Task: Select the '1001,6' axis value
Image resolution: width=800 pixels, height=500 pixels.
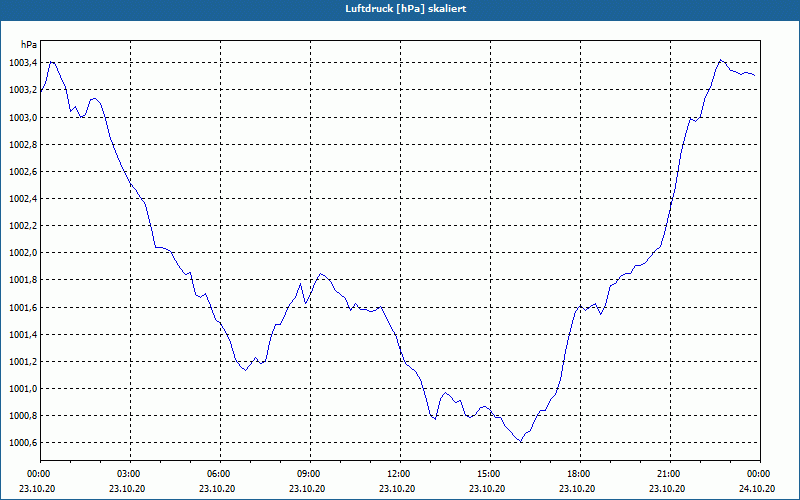Action: [23, 307]
